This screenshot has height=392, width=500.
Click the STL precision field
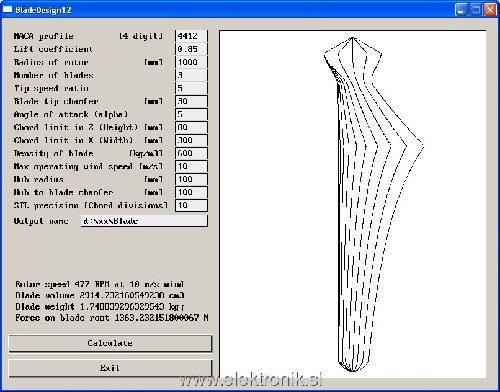click(x=191, y=205)
